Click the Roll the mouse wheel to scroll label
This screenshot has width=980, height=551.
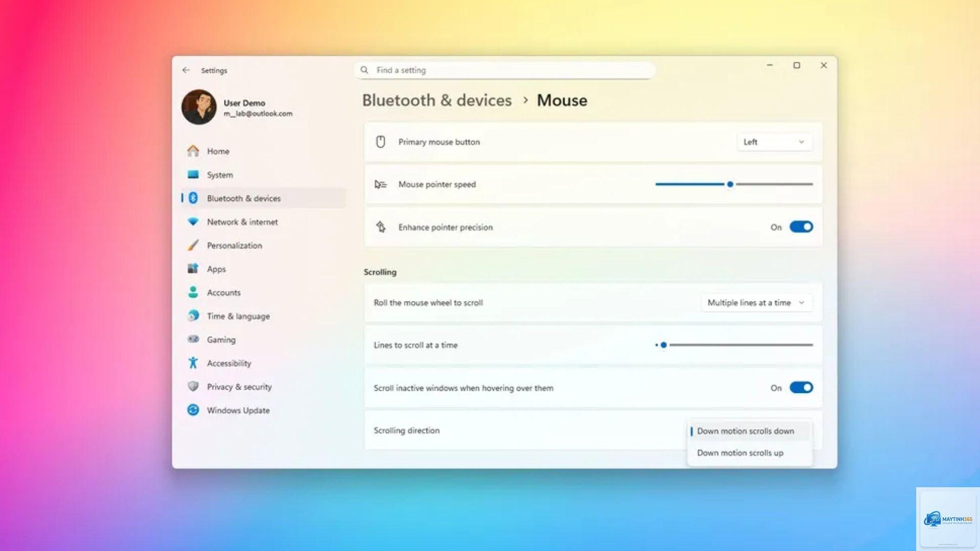[x=428, y=303]
